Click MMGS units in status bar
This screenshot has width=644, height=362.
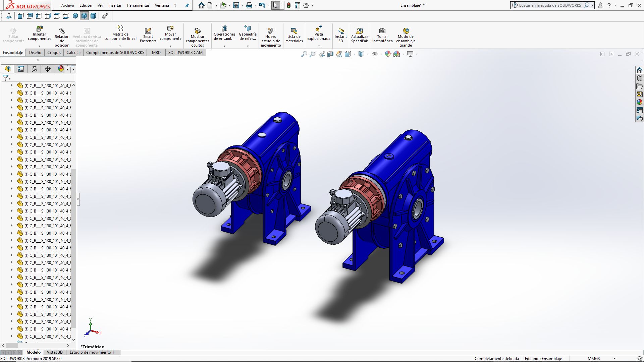593,358
